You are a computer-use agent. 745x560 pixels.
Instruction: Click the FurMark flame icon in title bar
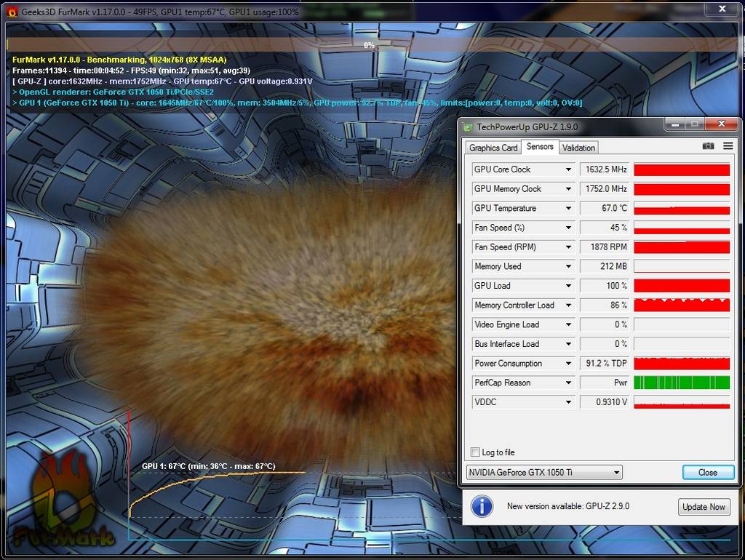click(x=13, y=12)
